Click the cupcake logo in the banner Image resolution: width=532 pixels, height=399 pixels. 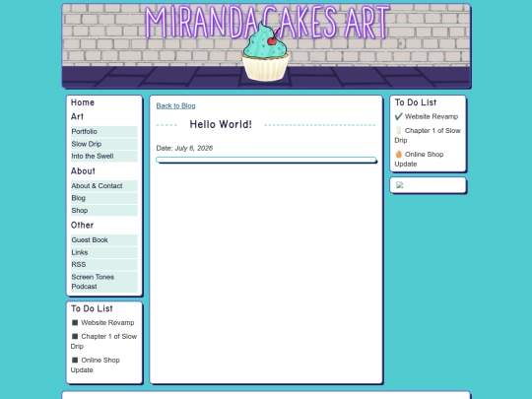[x=265, y=51]
